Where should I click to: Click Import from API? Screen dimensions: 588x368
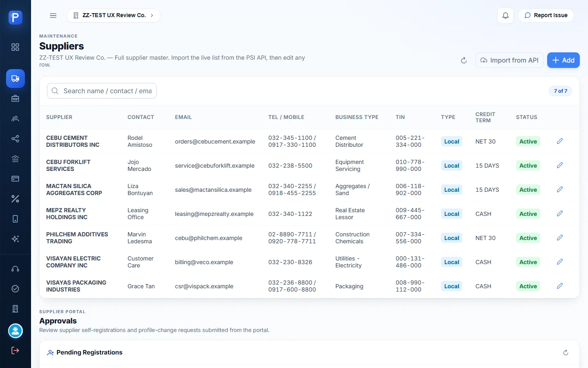(x=509, y=60)
